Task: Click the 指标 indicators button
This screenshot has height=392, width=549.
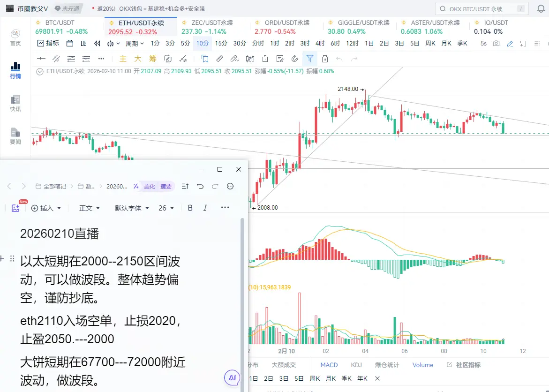Action: (x=48, y=44)
